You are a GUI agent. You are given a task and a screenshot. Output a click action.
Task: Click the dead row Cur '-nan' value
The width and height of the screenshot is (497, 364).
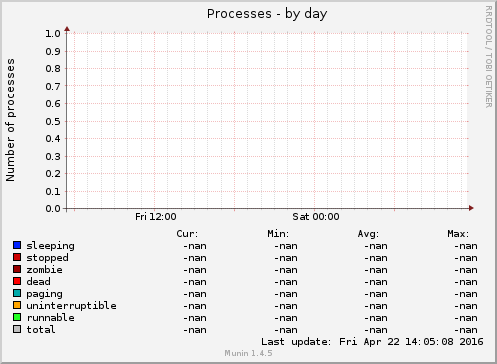[195, 282]
